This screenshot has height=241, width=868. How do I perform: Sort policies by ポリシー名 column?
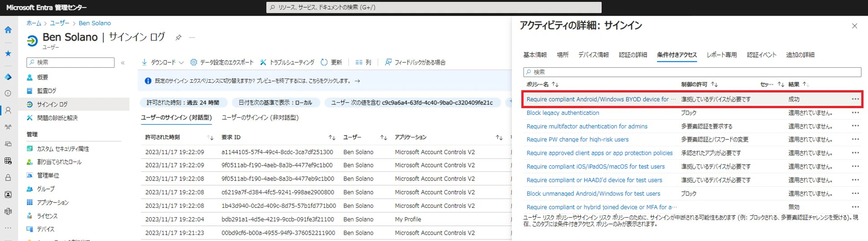542,84
